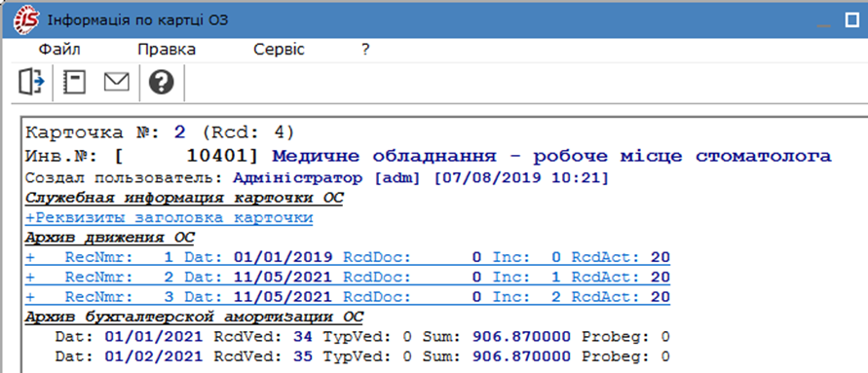This screenshot has width=868, height=373.
Task: Maximize the window
Action: tap(852, 20)
